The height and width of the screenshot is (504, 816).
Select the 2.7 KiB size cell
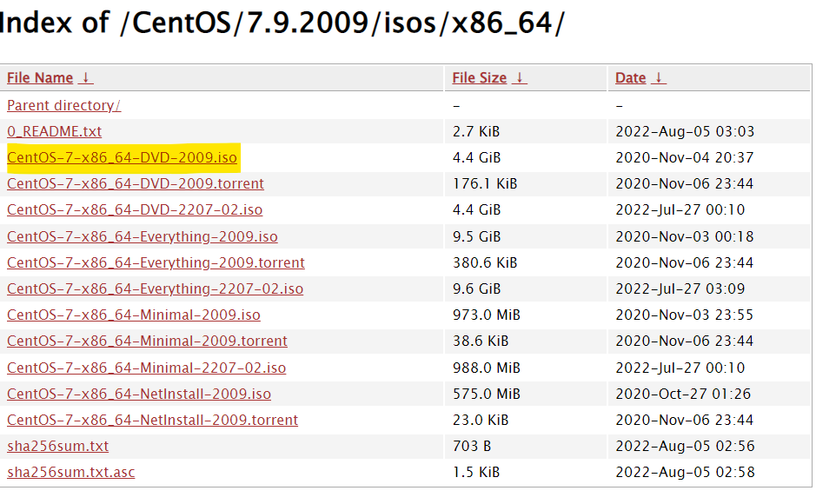click(476, 131)
